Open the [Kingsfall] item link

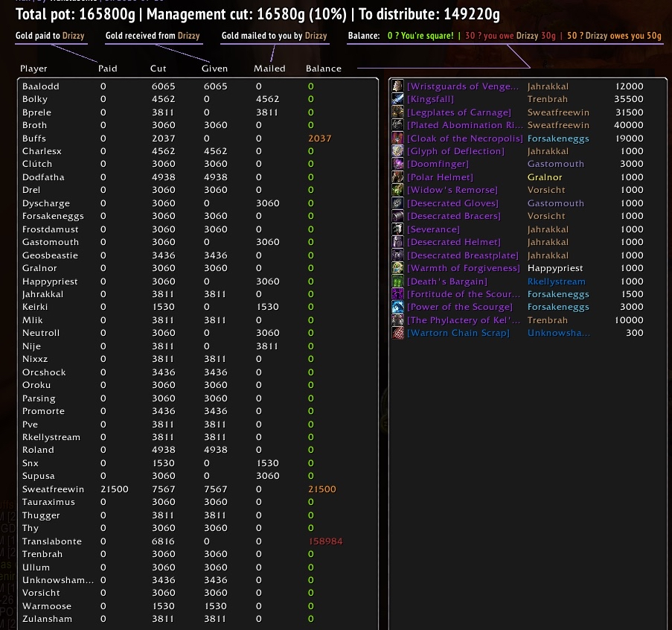click(430, 99)
